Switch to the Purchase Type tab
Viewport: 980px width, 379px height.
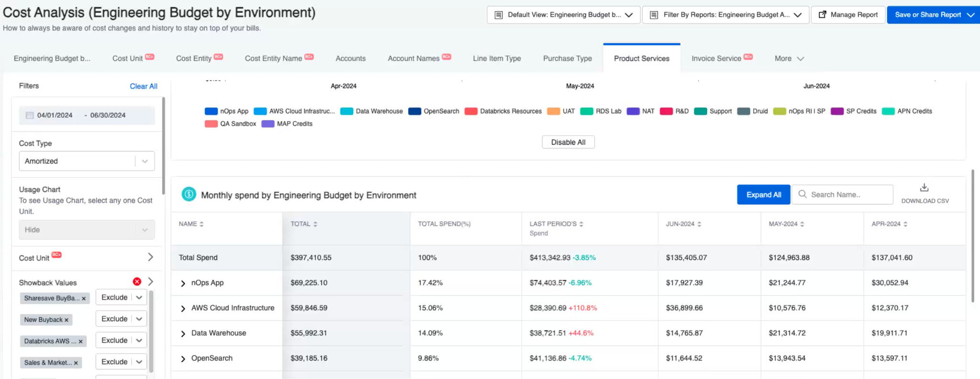(568, 58)
